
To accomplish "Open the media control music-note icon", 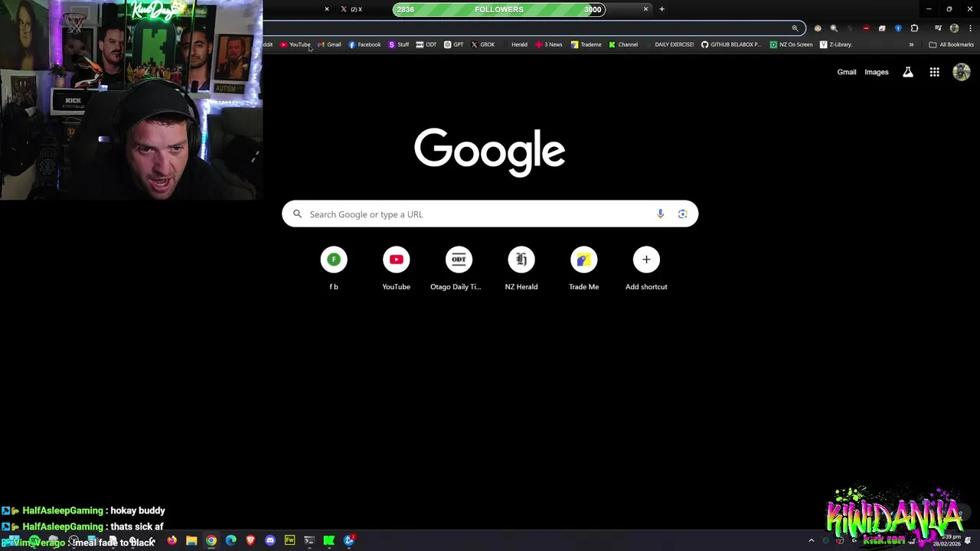I will point(938,28).
